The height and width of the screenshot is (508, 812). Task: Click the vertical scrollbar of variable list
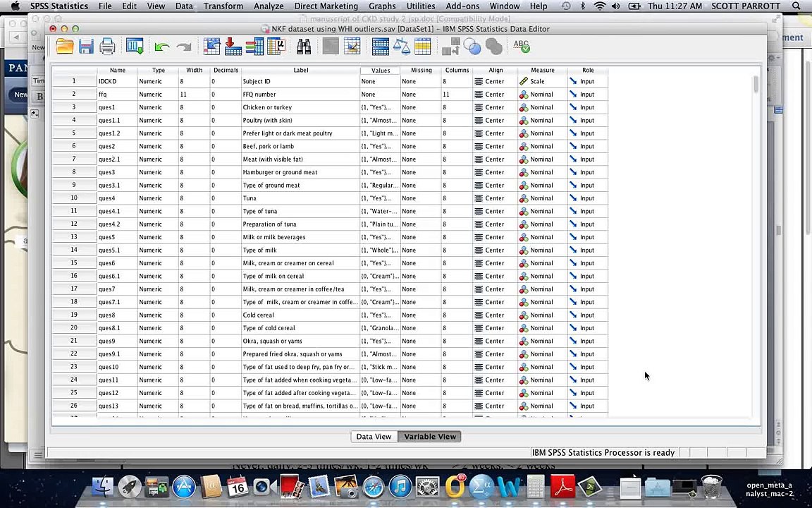[756, 85]
